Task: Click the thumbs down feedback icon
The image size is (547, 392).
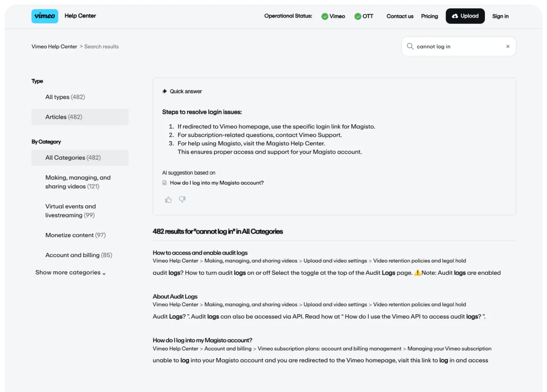Action: click(x=182, y=200)
